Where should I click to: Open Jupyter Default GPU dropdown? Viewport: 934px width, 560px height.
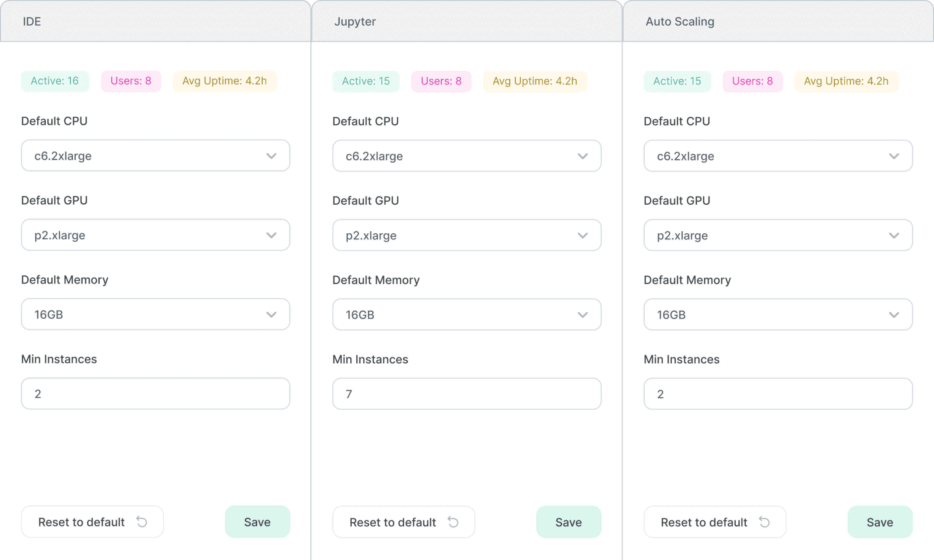(466, 235)
